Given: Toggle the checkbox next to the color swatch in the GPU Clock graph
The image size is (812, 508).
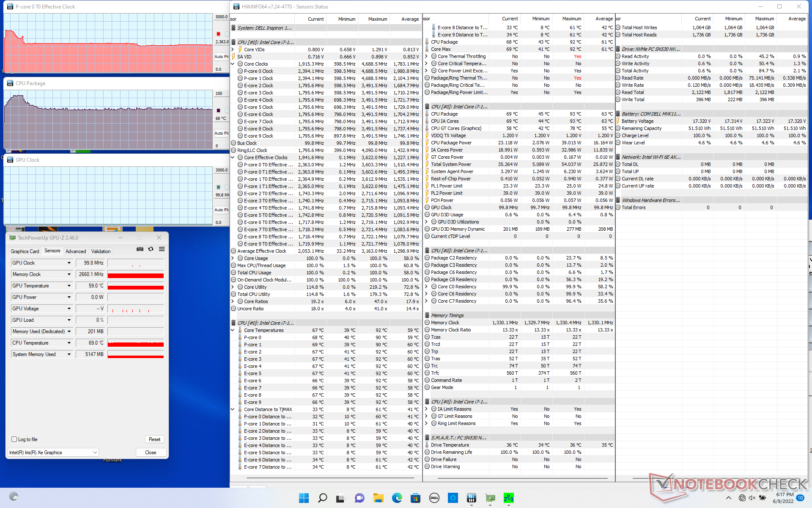Looking at the screenshot, I should (x=227, y=187).
